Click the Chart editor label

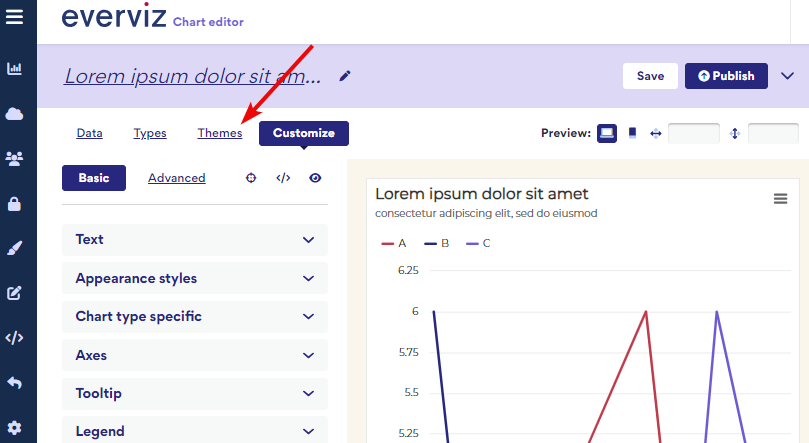[x=208, y=22]
